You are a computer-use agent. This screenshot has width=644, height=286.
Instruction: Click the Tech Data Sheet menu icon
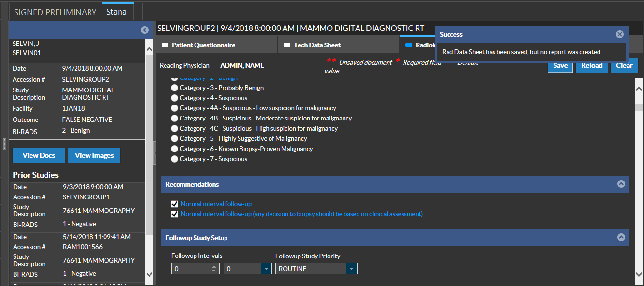point(287,45)
